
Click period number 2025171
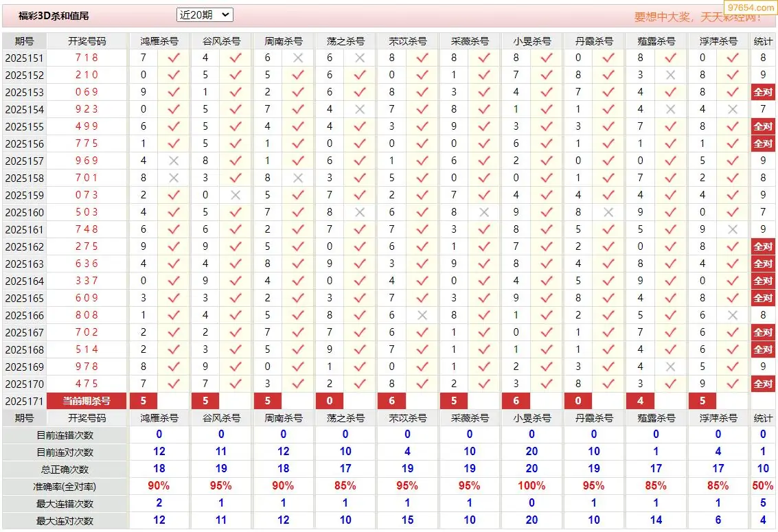(24, 402)
